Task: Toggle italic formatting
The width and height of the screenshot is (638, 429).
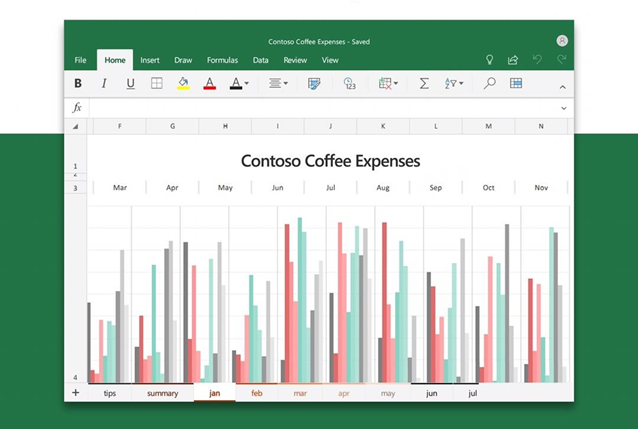Action: point(104,84)
